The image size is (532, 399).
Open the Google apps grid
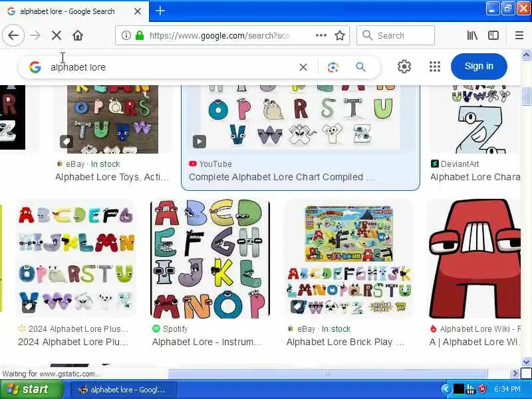435,66
